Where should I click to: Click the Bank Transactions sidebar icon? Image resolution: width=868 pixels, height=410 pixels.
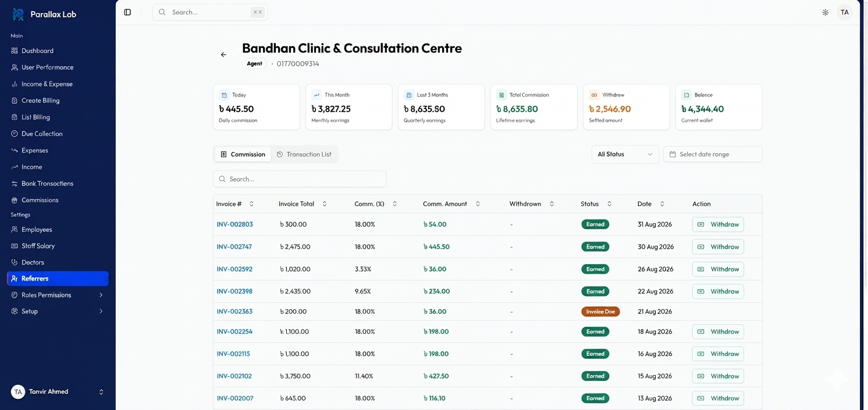(x=15, y=183)
